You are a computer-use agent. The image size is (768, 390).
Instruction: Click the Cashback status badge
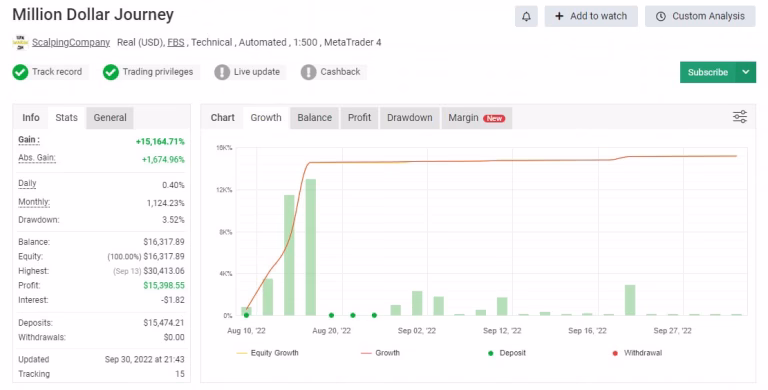click(334, 72)
